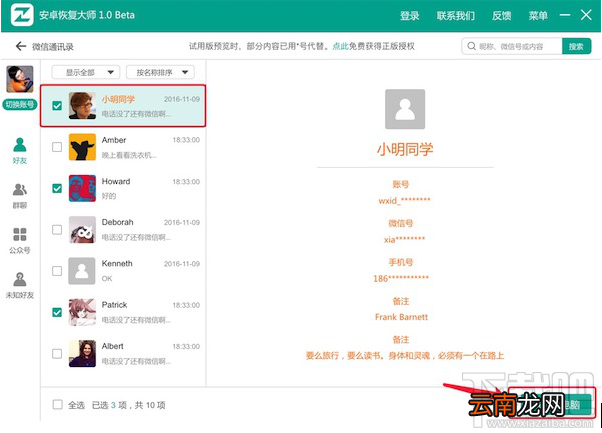Viewport: 602px width, 433px height.
Task: Open 联系我们 contact us
Action: coord(456,16)
